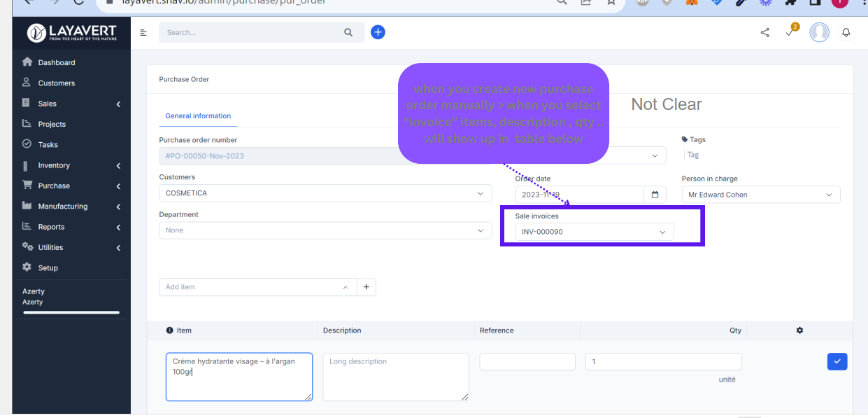Click the calendar icon beside order date
868x418 pixels.
pyautogui.click(x=654, y=195)
